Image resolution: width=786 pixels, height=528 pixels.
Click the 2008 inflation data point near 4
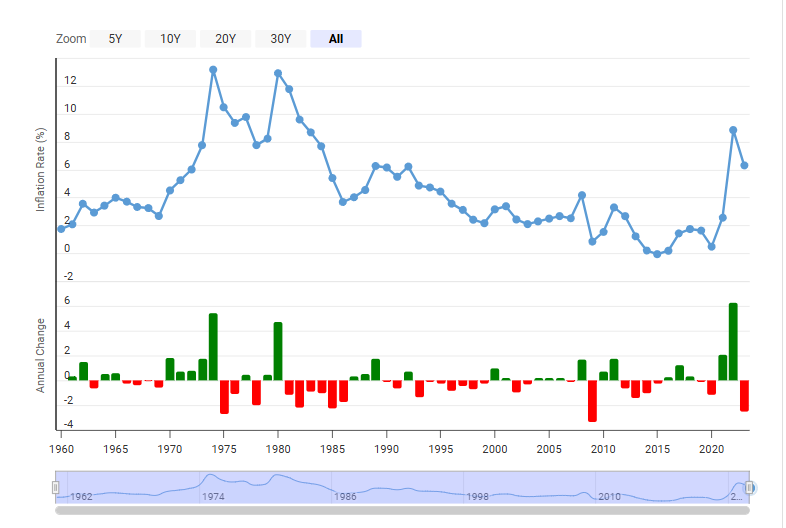[581, 195]
